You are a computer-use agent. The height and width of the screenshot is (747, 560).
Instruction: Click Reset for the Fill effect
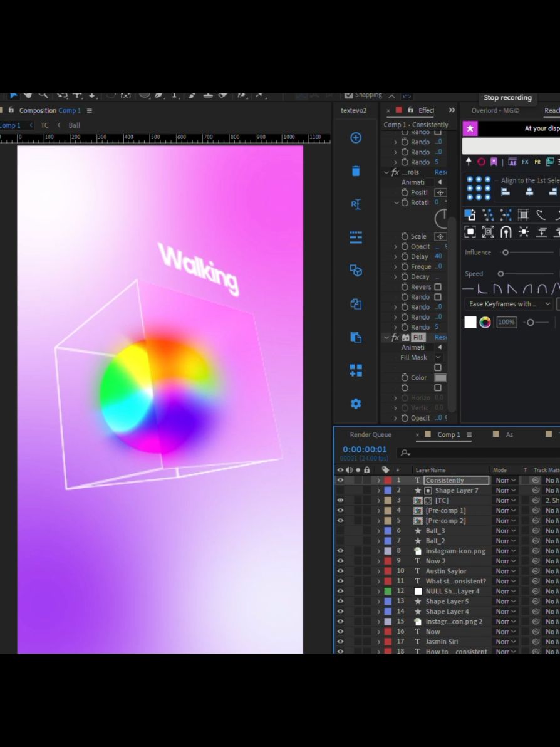(440, 337)
